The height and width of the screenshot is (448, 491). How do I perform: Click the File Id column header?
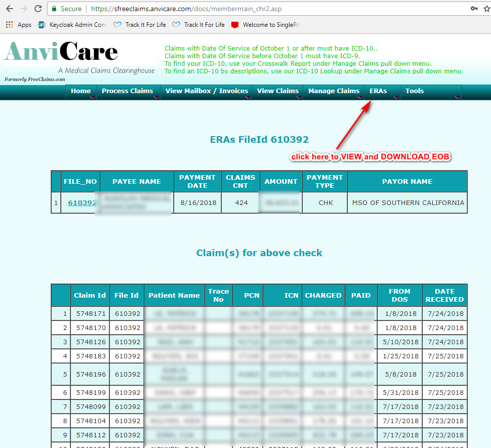tap(127, 296)
